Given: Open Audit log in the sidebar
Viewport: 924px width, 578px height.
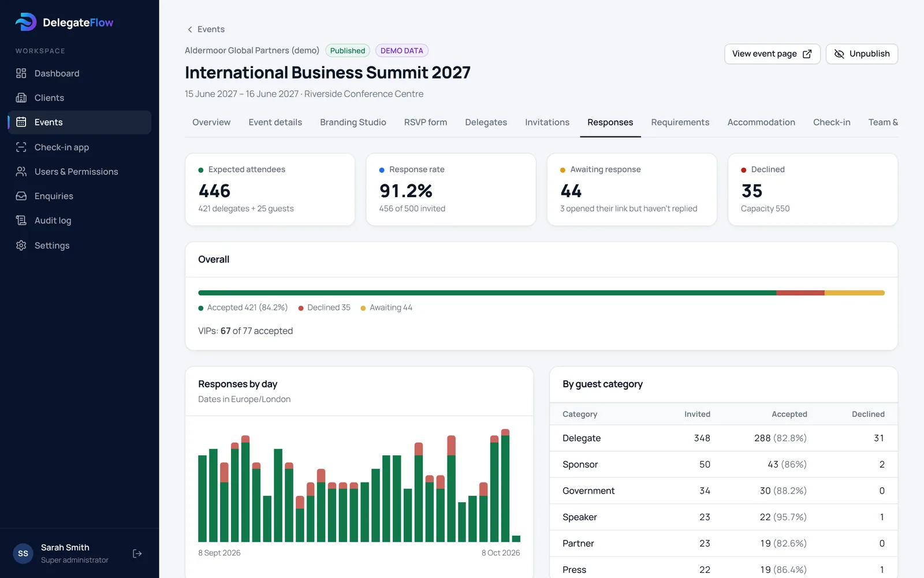Looking at the screenshot, I should (x=80, y=220).
